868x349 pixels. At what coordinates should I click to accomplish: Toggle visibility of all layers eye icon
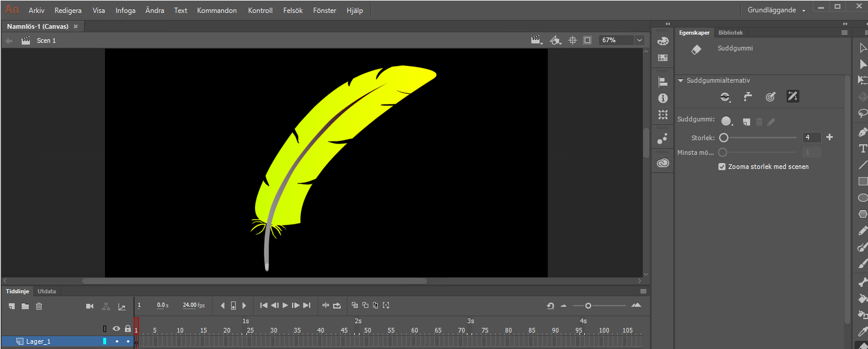tap(116, 329)
